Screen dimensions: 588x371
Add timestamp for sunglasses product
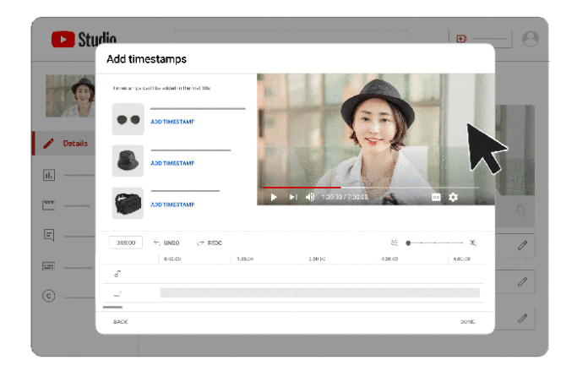[x=172, y=122]
